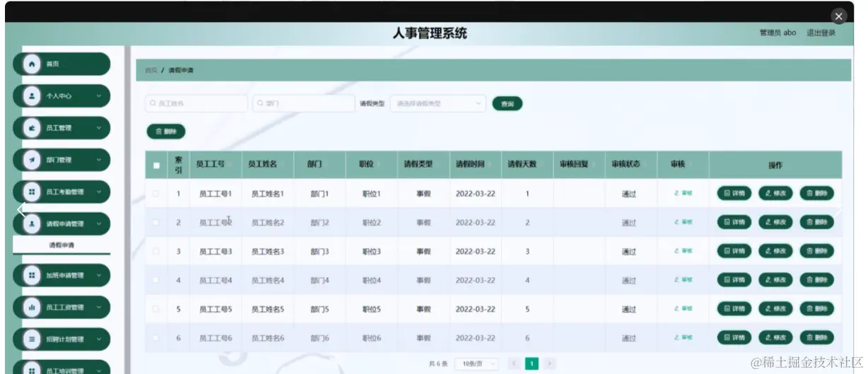Edit row 员工姓名5 with 修改
Image resolution: width=868 pixels, height=374 pixels.
pos(775,309)
